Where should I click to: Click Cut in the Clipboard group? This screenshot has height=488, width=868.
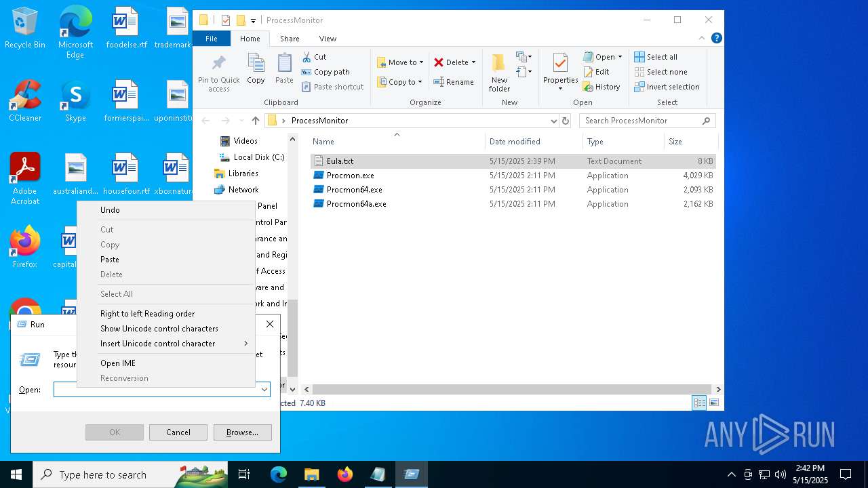(314, 57)
